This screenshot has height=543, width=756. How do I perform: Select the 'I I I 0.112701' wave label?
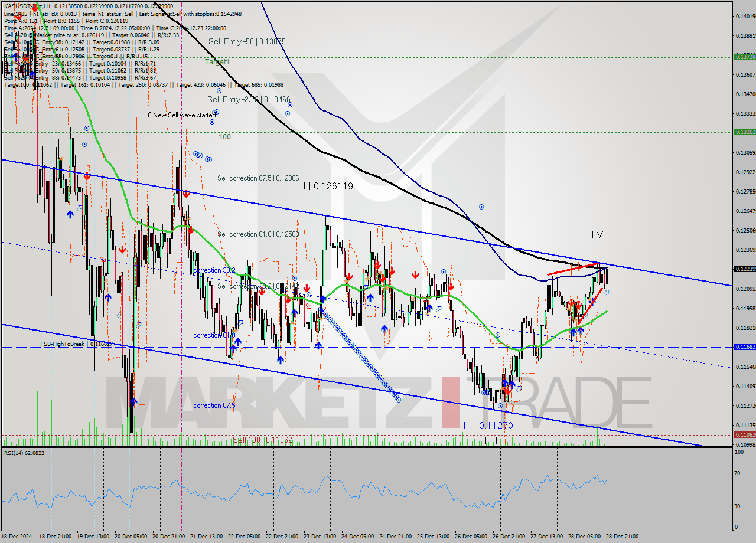pos(490,425)
